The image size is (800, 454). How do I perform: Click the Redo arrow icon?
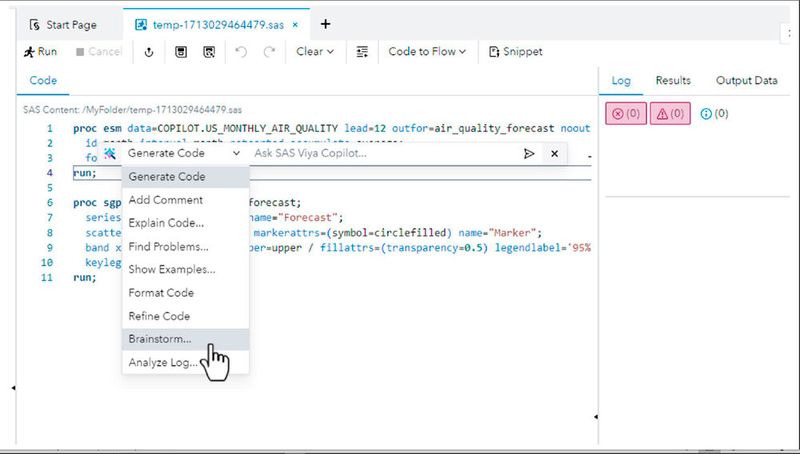click(269, 52)
